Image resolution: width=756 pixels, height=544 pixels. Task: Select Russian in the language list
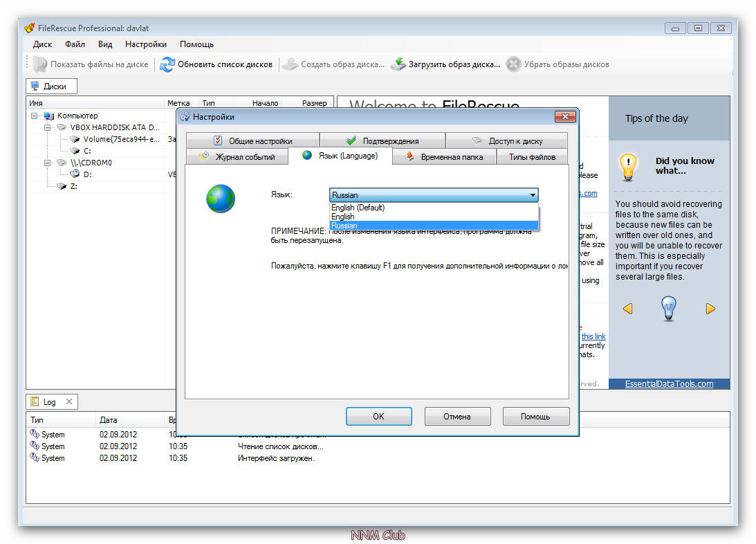[x=344, y=226]
